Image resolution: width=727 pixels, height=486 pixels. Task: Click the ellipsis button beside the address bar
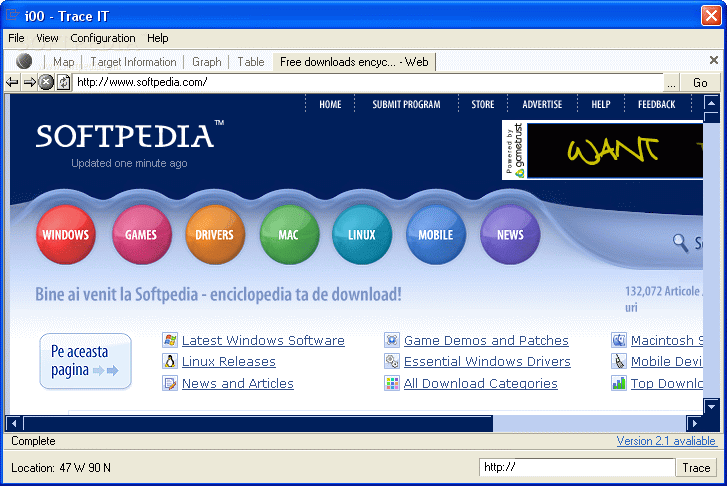pyautogui.click(x=671, y=83)
